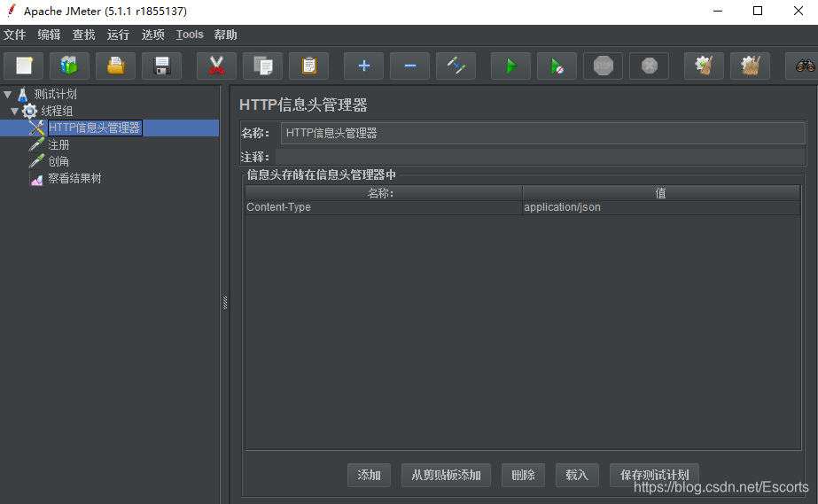Click the application/json value cell
The image size is (818, 504).
661,207
